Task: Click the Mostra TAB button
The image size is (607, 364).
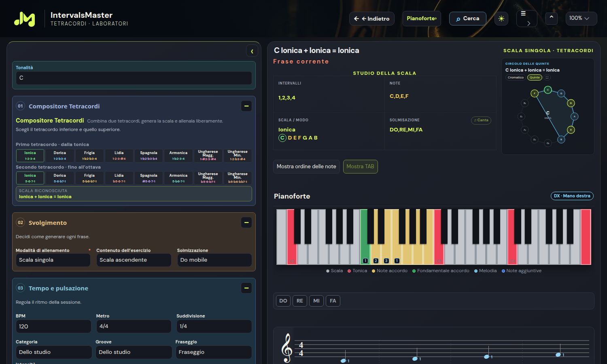Action: 361,167
